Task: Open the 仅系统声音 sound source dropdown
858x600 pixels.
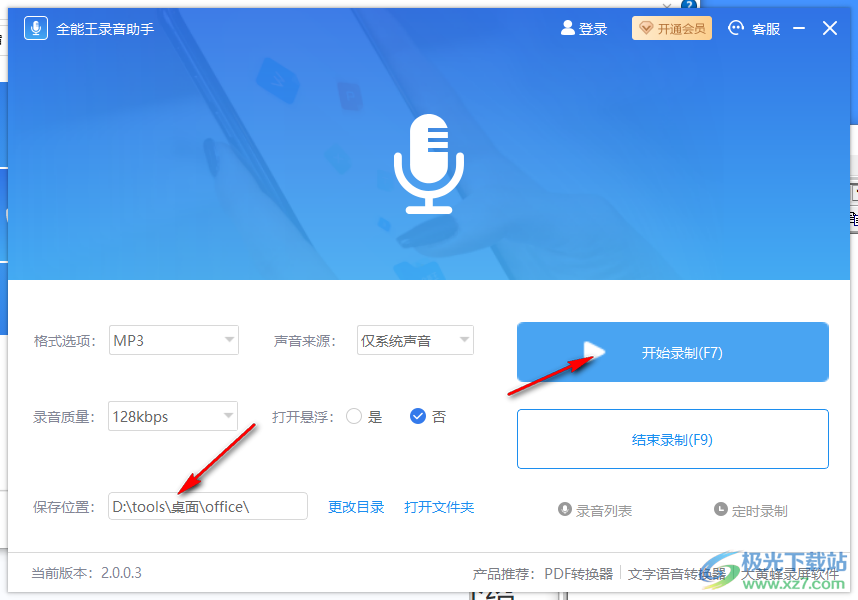Action: pyautogui.click(x=415, y=340)
